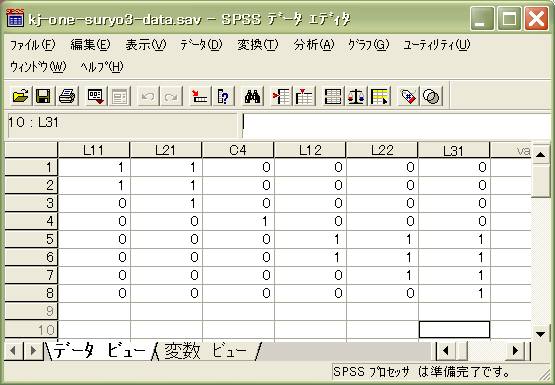Open the 変換(T) menu
The image size is (555, 385).
click(258, 45)
